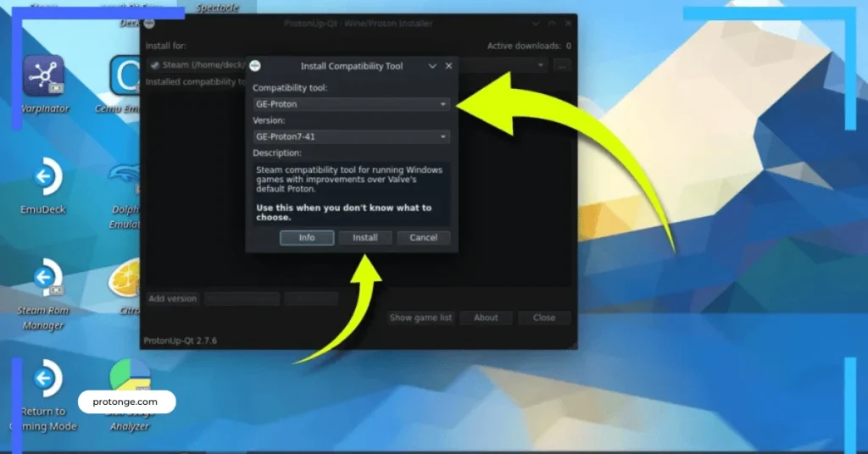
Task: Click the About button in ProtonUp-Qt
Action: (486, 318)
